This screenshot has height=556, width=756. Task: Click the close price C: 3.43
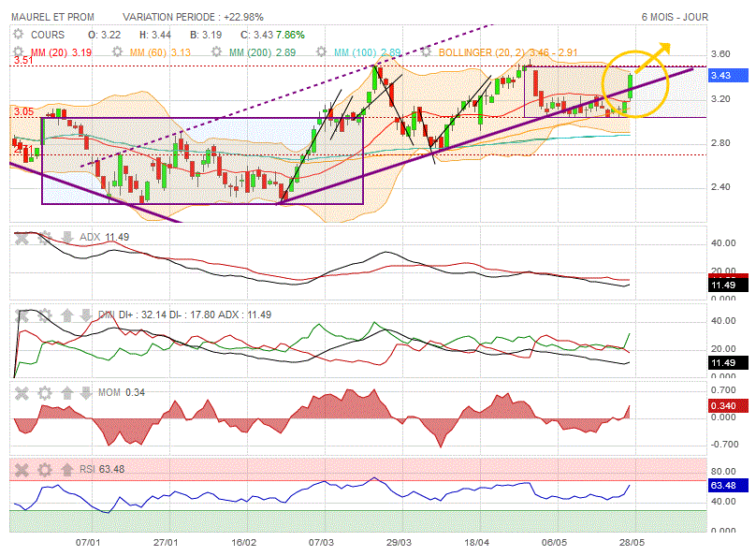point(256,35)
